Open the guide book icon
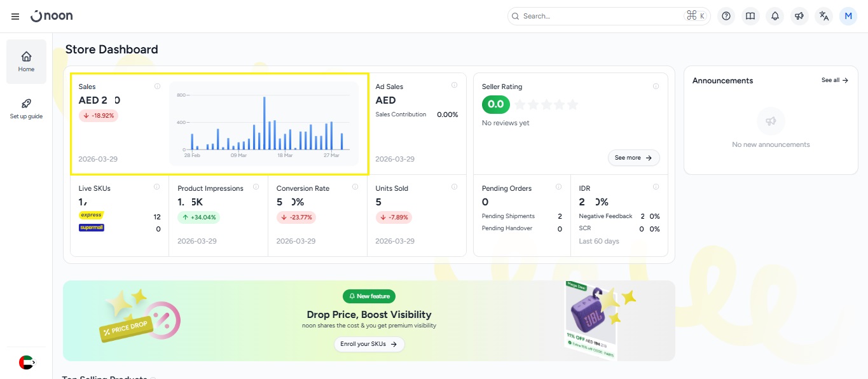Viewport: 868px width, 379px height. 750,17
